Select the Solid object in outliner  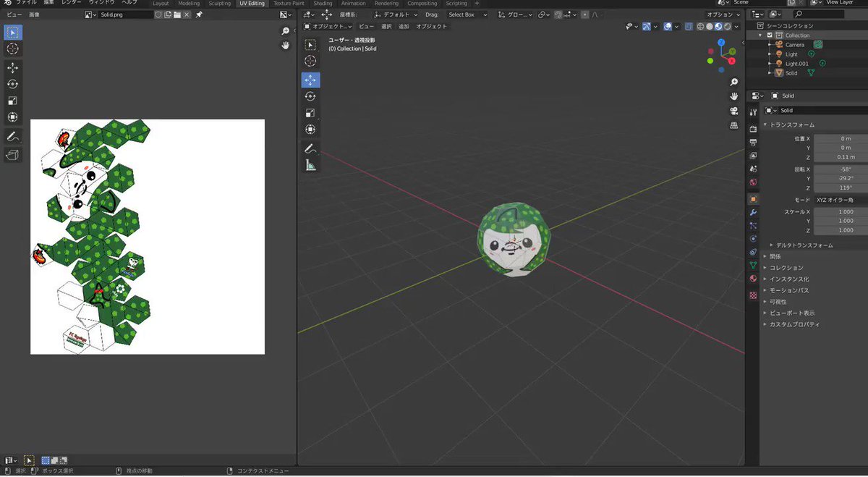[791, 73]
